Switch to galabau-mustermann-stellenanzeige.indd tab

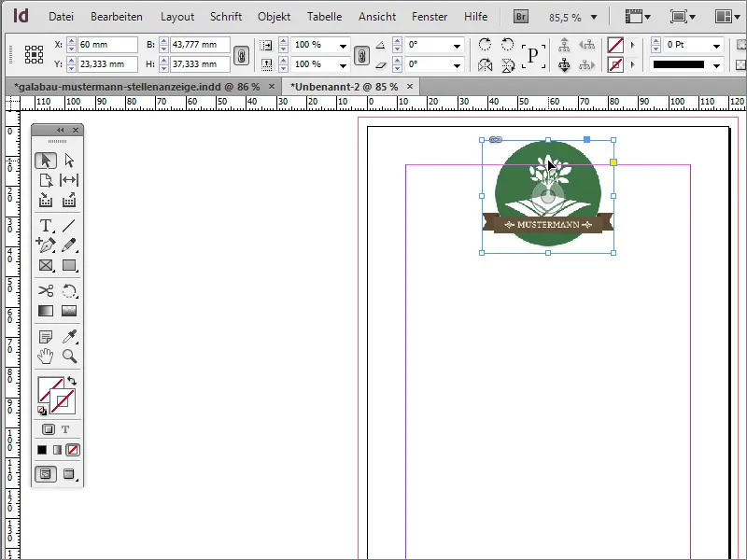coord(137,87)
